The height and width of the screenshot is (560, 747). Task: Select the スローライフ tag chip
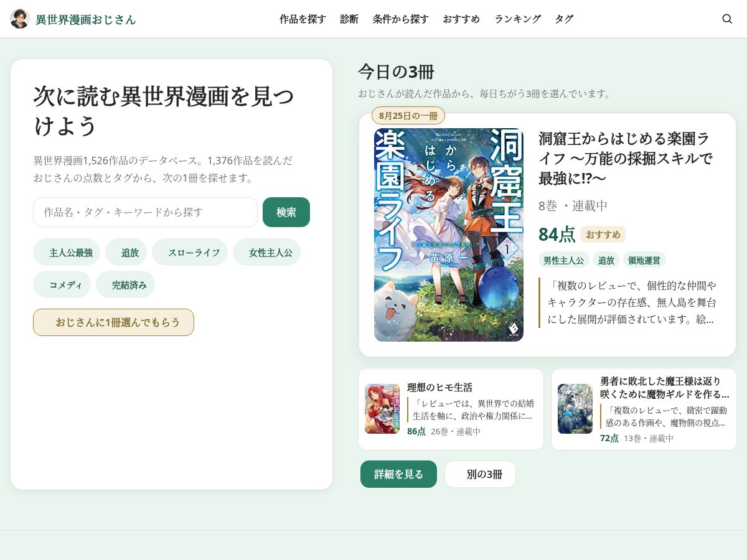(x=190, y=252)
